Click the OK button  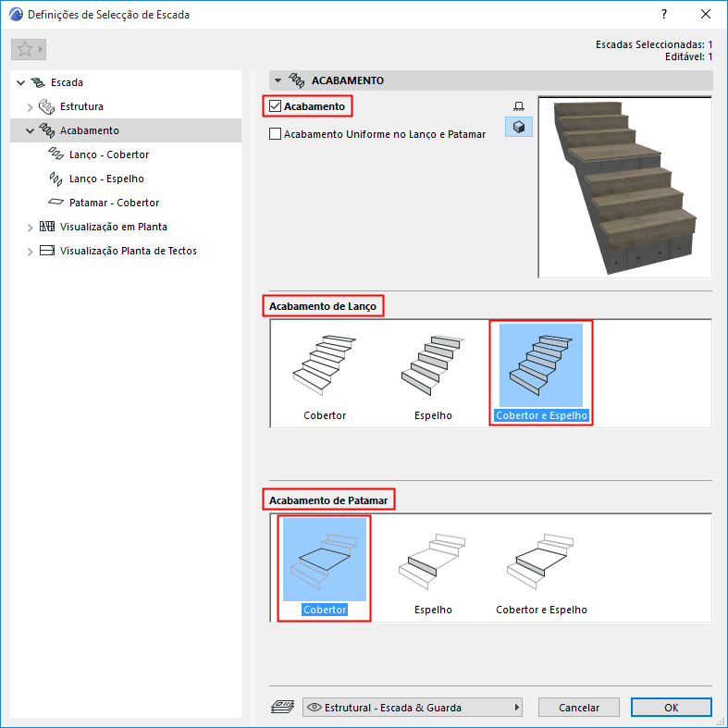click(671, 707)
